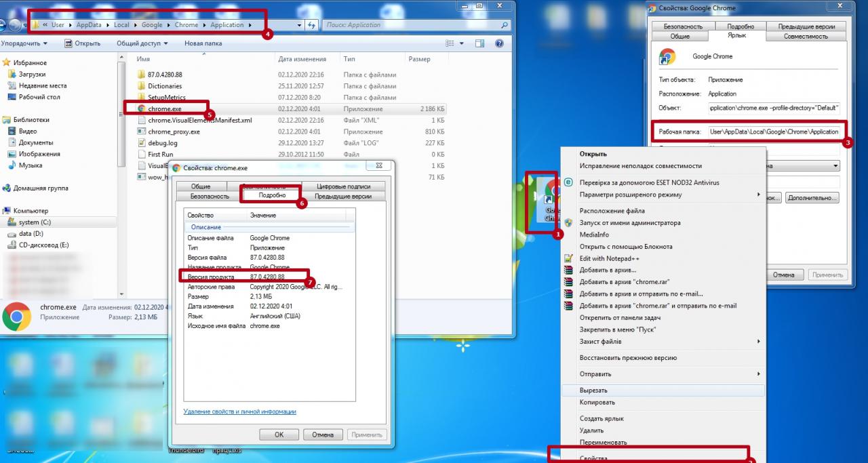Open the address bar history dropdown arrow
Image resolution: width=868 pixels, height=463 pixels.
pos(299,25)
